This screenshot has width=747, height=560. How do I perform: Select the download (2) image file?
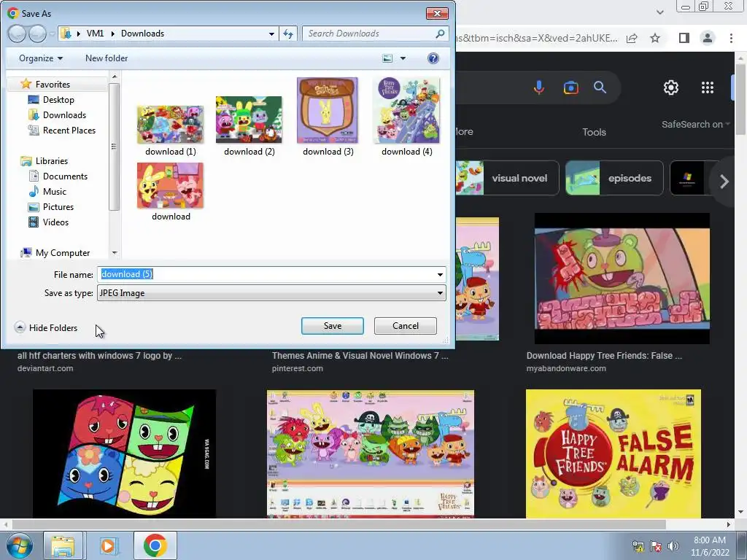pos(249,126)
